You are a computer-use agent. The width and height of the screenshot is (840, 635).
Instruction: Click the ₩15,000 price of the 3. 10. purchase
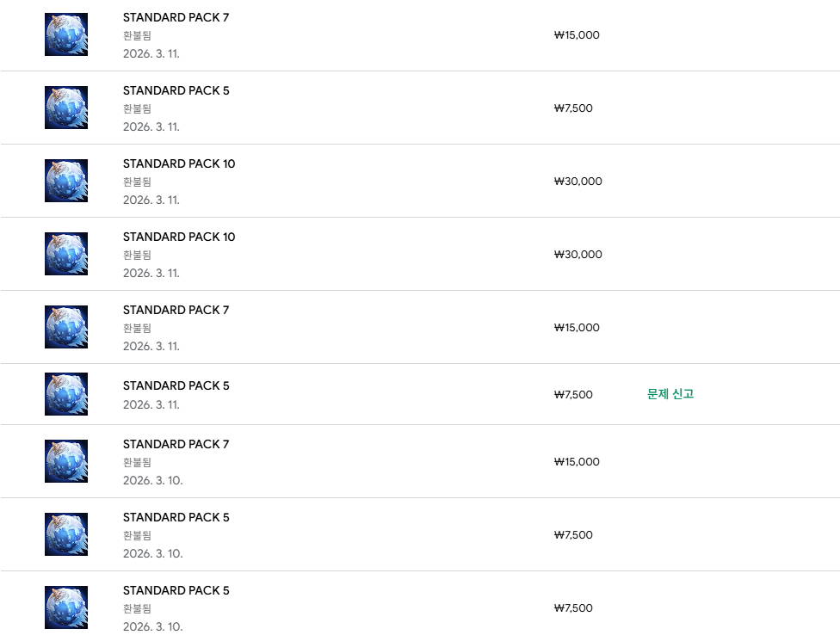[x=577, y=462]
